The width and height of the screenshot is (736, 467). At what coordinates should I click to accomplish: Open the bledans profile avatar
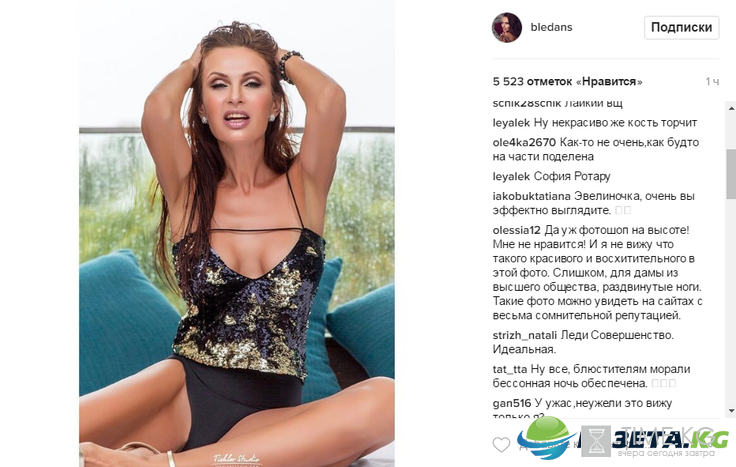tap(506, 28)
